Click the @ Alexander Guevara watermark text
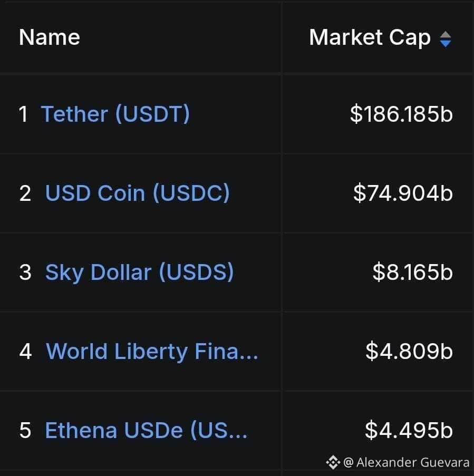This screenshot has width=474, height=476. (407, 463)
